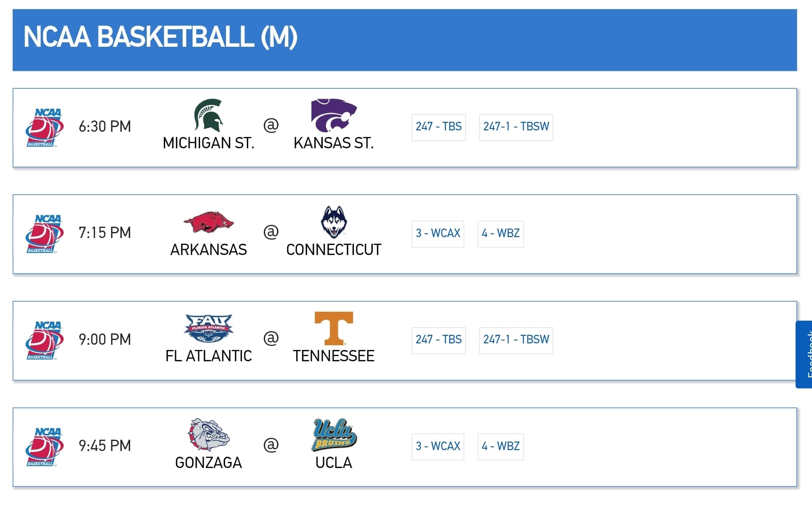Click the Connecticut Husky logo

tap(334, 222)
